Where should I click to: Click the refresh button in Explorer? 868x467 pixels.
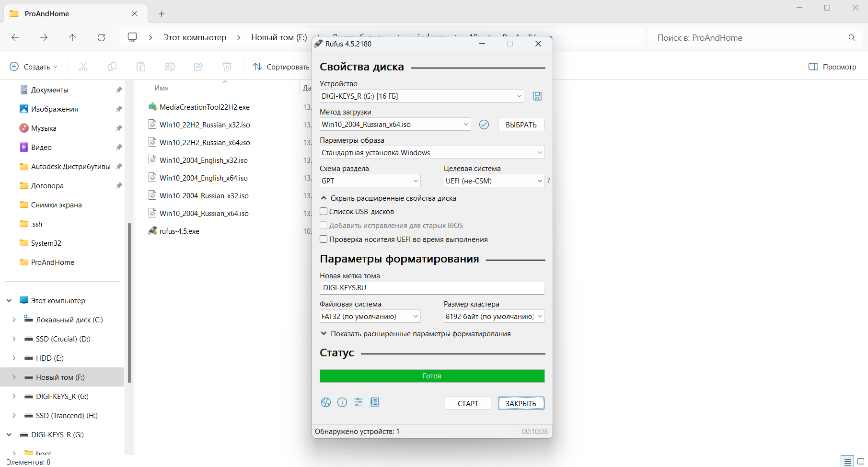[x=101, y=37]
